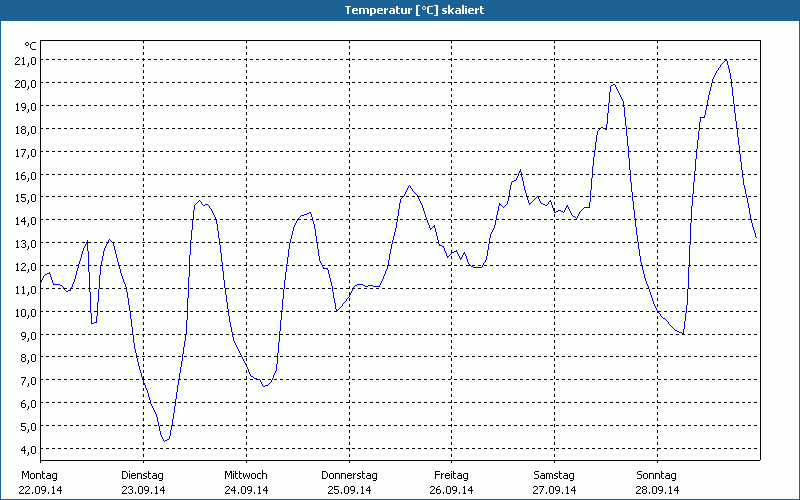Screen dimensions: 800x500
Task: Click the '13,0' y-axis value
Action: (x=27, y=244)
